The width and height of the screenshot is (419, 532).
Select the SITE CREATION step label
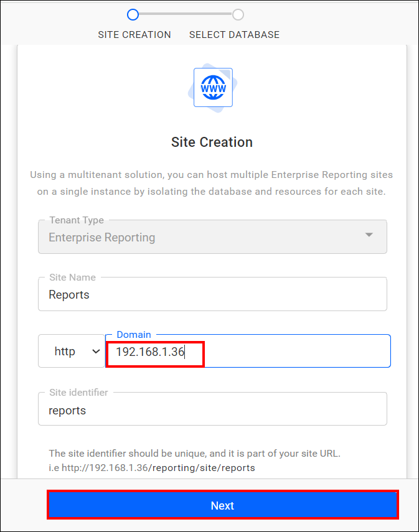(x=134, y=35)
